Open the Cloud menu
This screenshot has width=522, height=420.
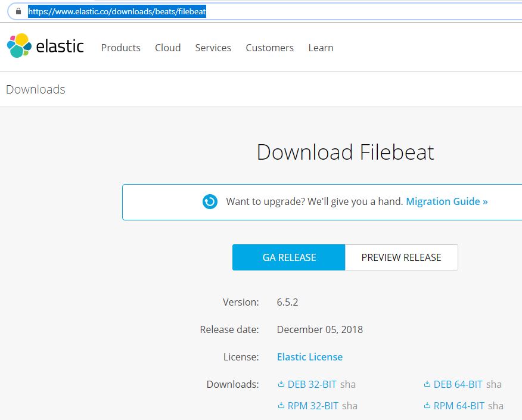168,48
